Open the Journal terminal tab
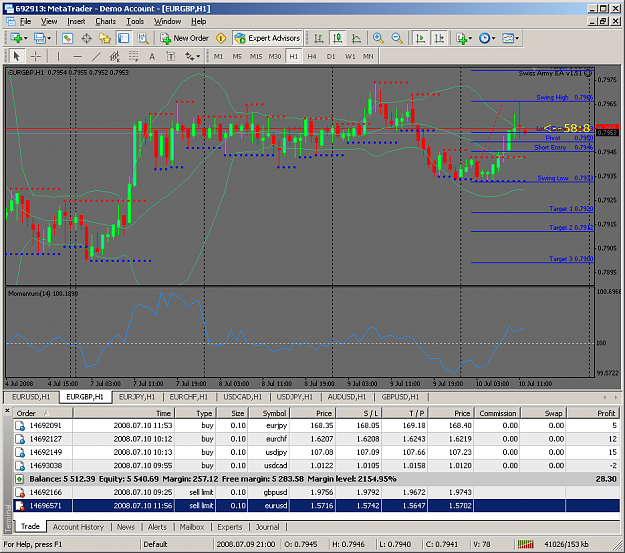Screen dimensions: 625x553 (x=267, y=527)
